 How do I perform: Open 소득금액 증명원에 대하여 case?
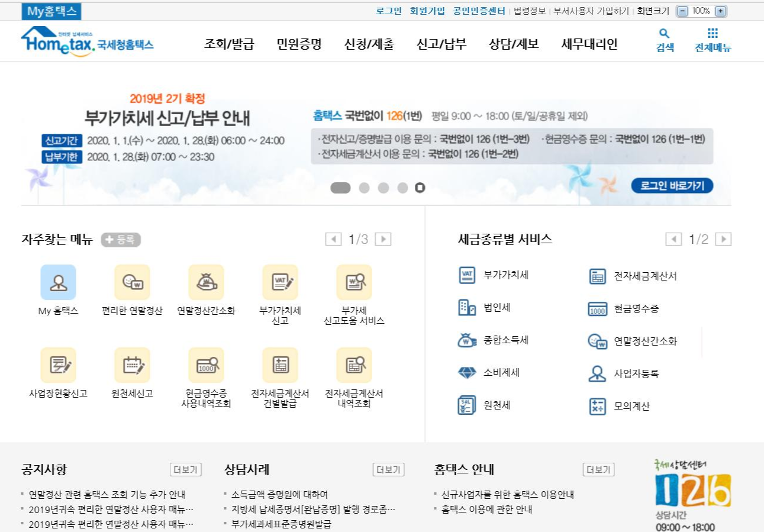point(279,495)
